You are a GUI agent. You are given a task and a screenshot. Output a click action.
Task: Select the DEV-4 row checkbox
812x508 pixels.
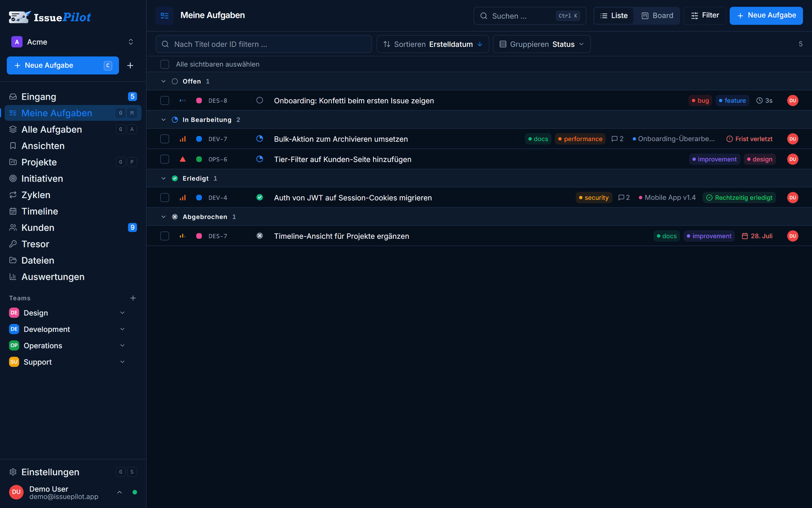click(165, 198)
